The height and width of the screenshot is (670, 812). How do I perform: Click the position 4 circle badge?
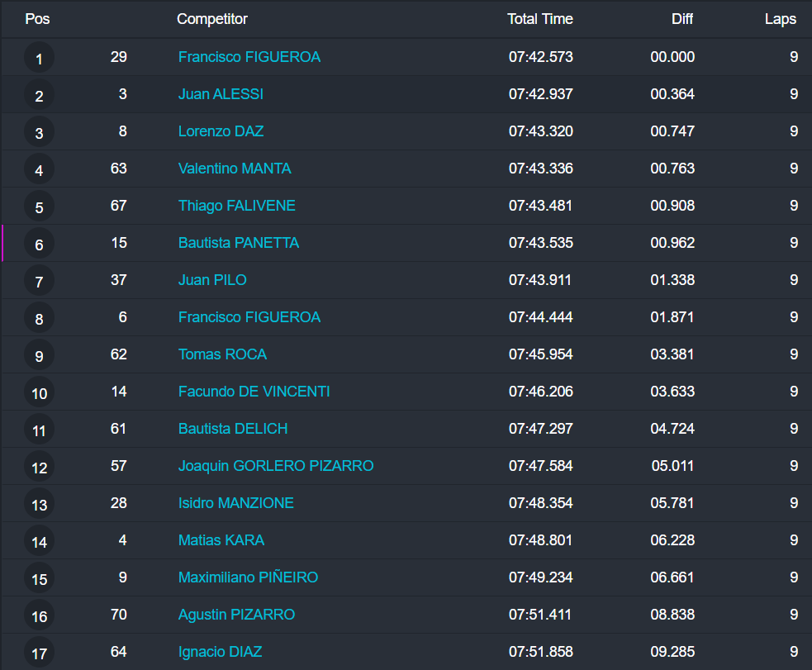(39, 169)
